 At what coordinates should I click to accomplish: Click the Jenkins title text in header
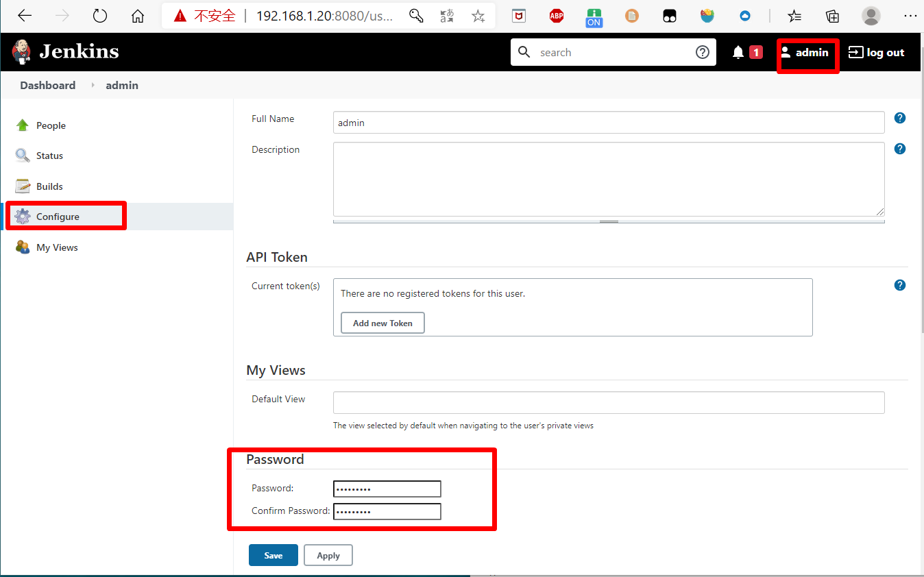coord(79,51)
